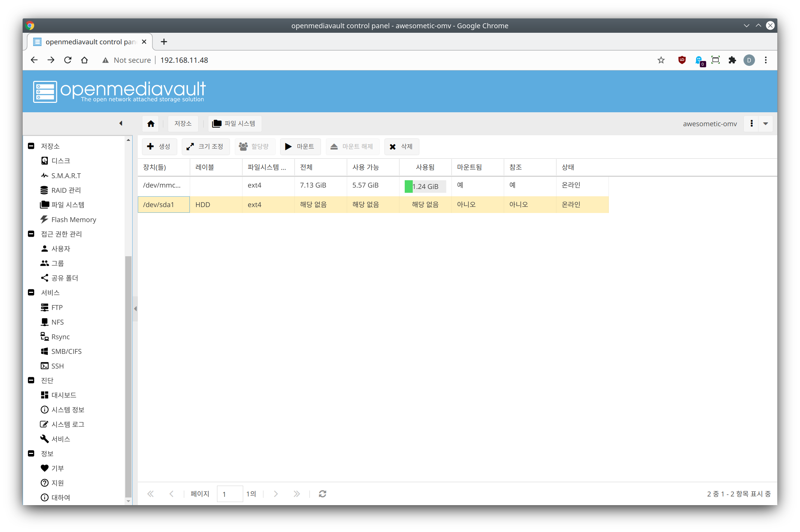Click the uBlock extension icon
The image size is (800, 532).
(x=682, y=60)
